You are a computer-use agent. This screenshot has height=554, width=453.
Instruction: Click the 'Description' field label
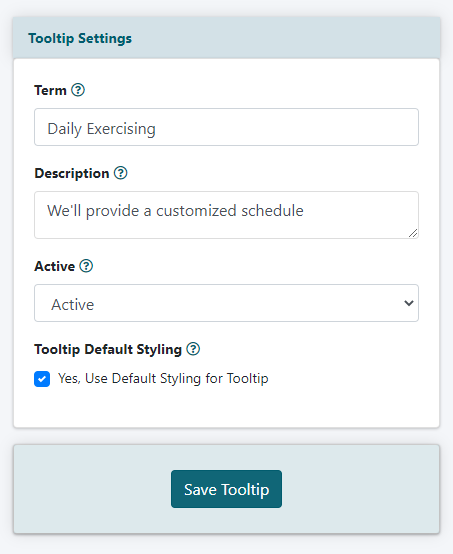point(72,173)
